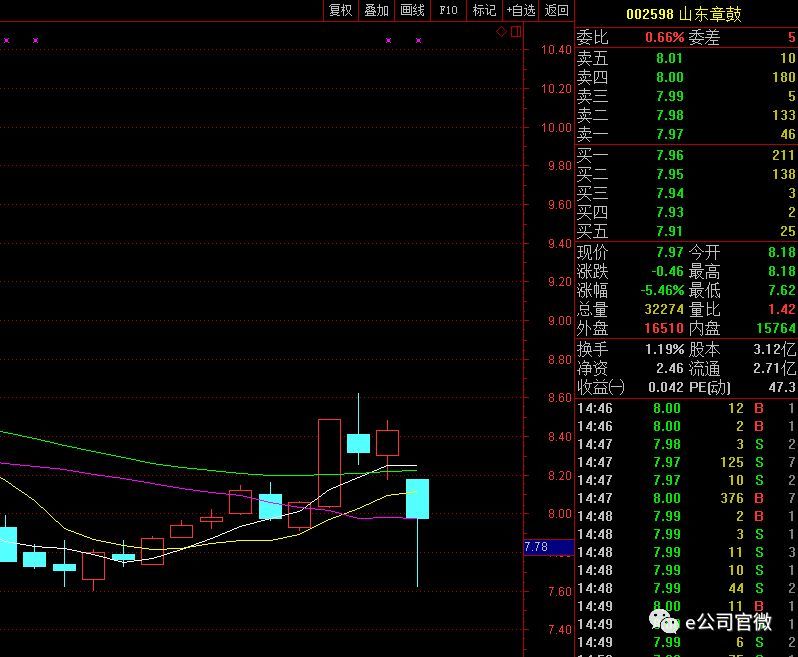
Task: Click 外盘 value 16510
Action: (x=664, y=328)
